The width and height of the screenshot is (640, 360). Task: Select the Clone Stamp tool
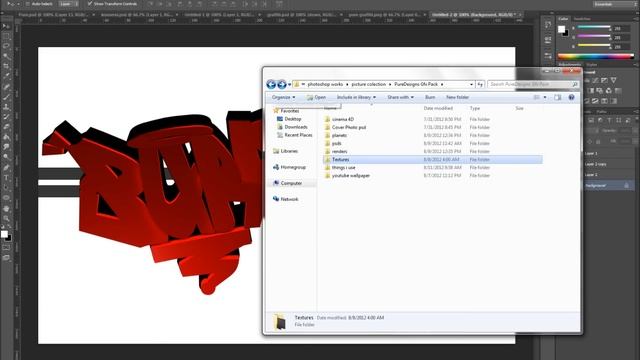[6, 107]
